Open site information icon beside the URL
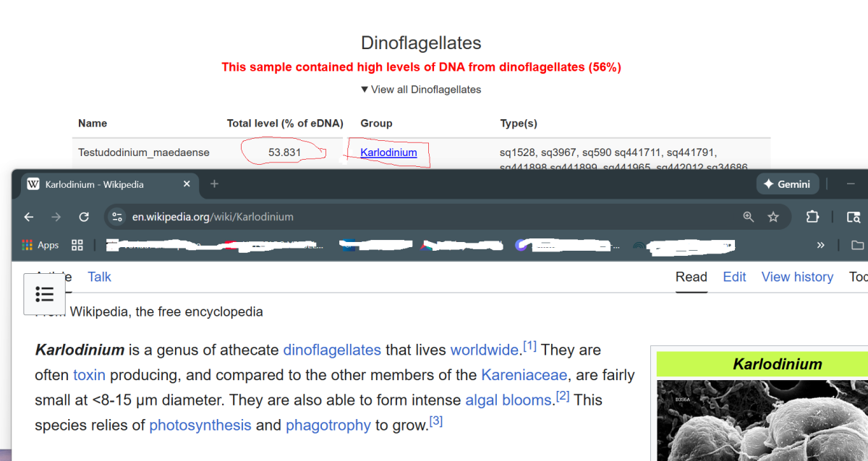The image size is (868, 461). 117,217
